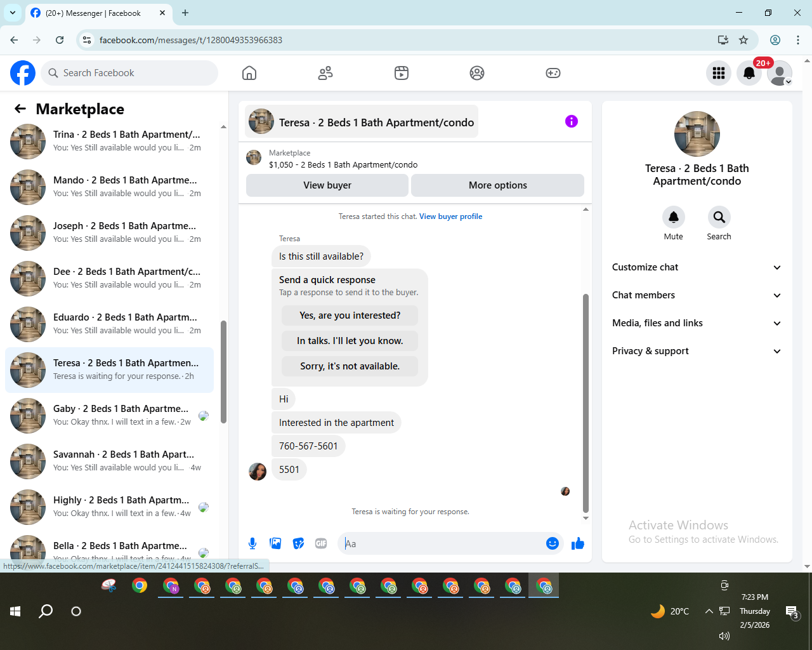Screen dimensions: 812x650
Task: Open Windows action center notifications
Action: pos(792,612)
